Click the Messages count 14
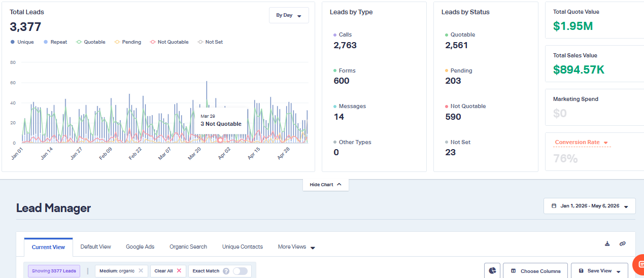The height and width of the screenshot is (278, 644). tap(338, 117)
